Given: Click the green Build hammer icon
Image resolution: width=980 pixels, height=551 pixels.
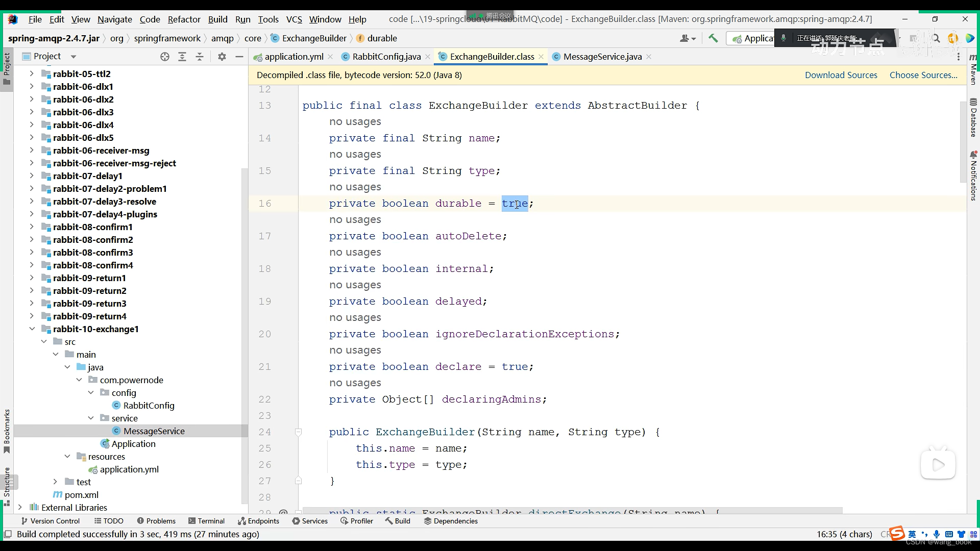Looking at the screenshot, I should (713, 38).
